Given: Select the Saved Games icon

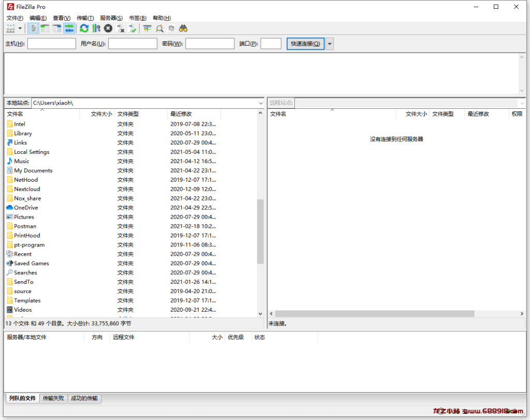Looking at the screenshot, I should 10,263.
